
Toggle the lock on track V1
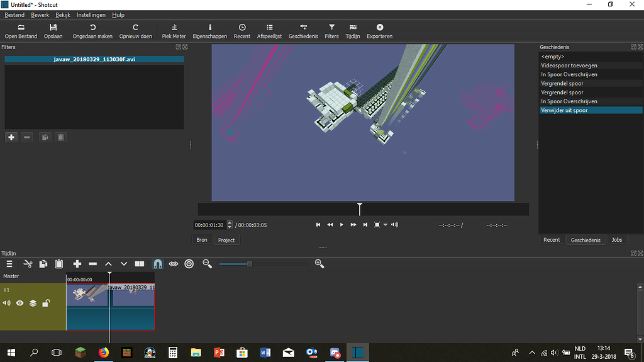[x=46, y=303]
